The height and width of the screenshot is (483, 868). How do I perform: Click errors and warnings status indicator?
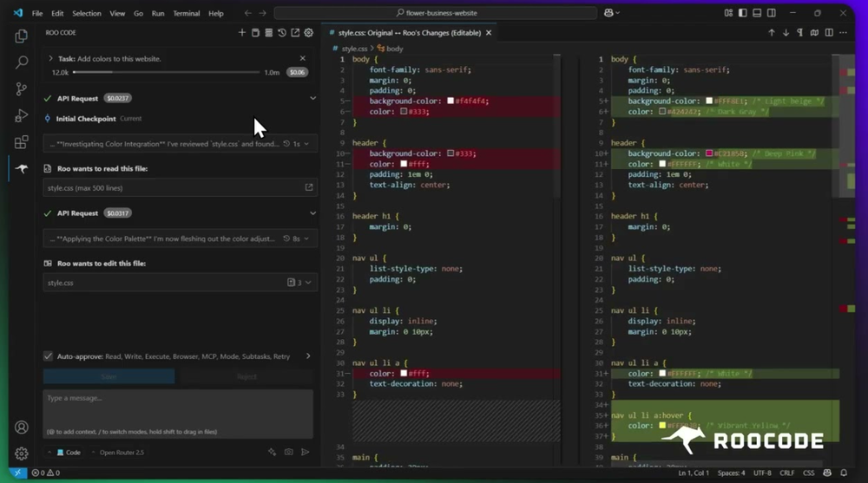45,473
